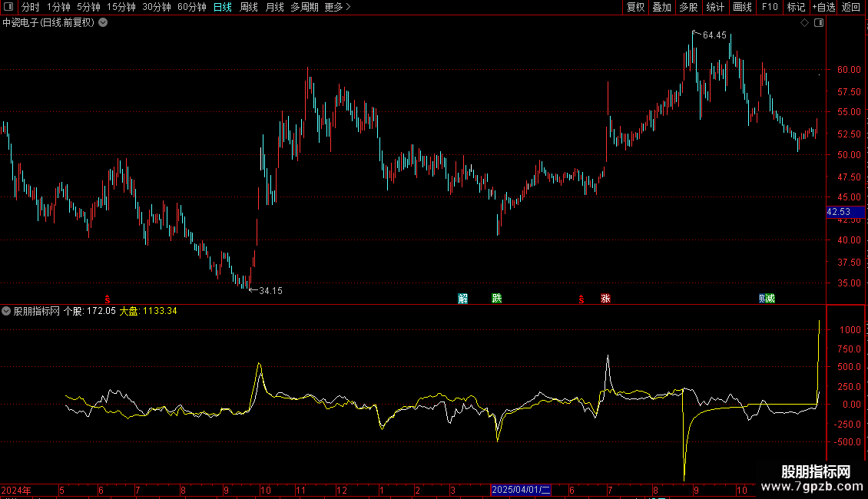Image resolution: width=868 pixels, height=499 pixels.
Task: Toggle 叠加 overlay option
Action: [x=661, y=7]
